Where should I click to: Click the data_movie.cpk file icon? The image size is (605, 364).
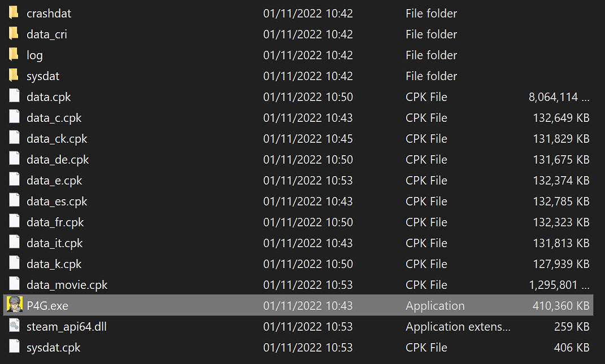(14, 284)
